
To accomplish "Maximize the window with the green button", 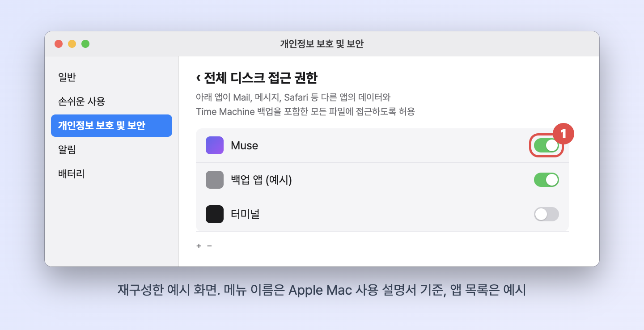I will [x=85, y=44].
